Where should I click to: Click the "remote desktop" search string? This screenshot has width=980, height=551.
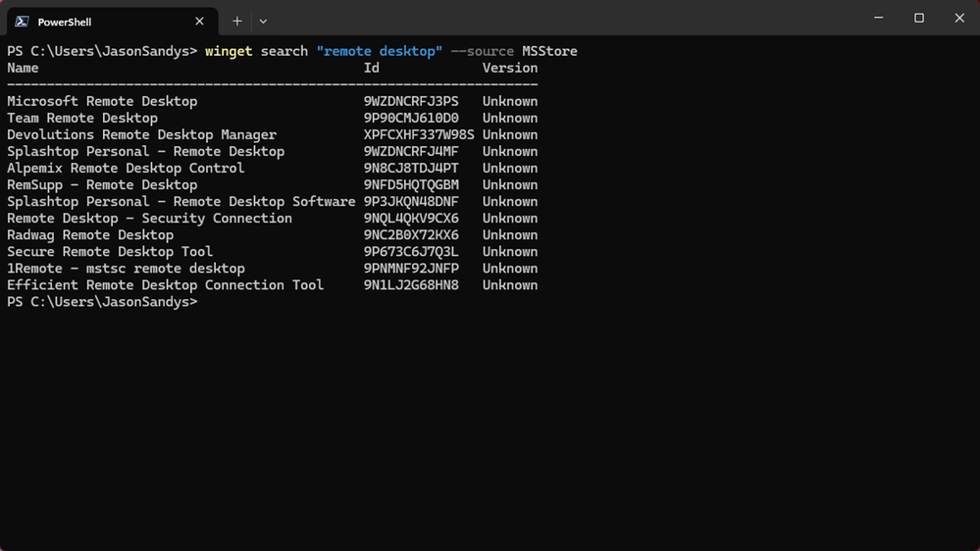click(x=380, y=51)
